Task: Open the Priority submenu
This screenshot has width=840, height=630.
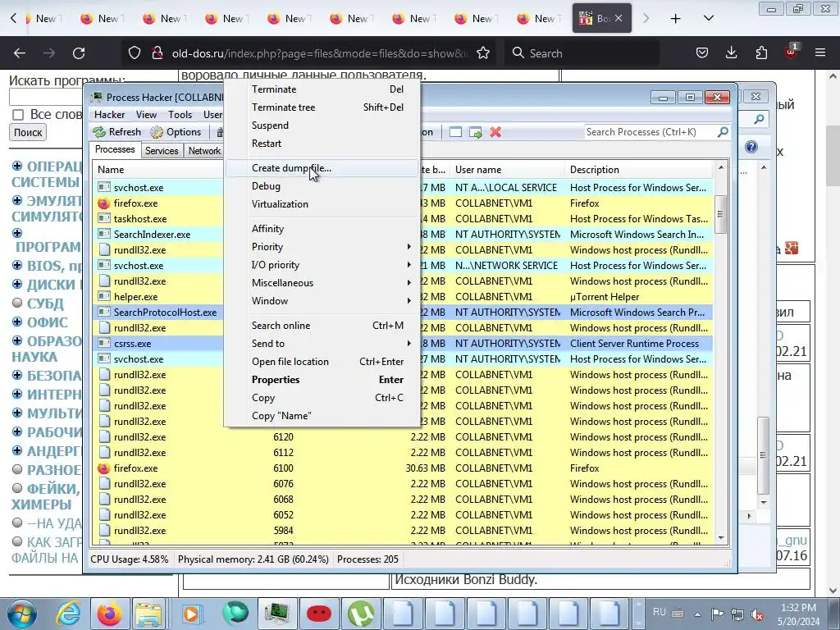Action: (322, 247)
